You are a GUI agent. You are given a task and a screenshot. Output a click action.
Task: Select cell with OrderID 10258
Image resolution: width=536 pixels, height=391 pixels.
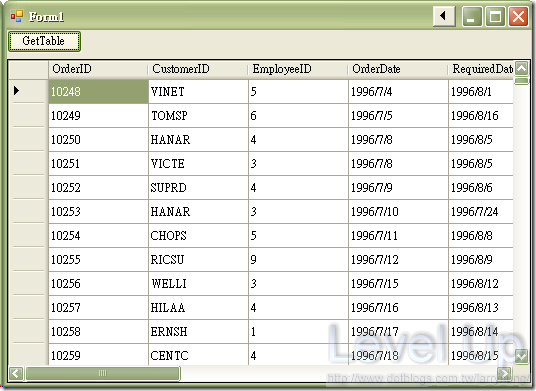click(98, 332)
